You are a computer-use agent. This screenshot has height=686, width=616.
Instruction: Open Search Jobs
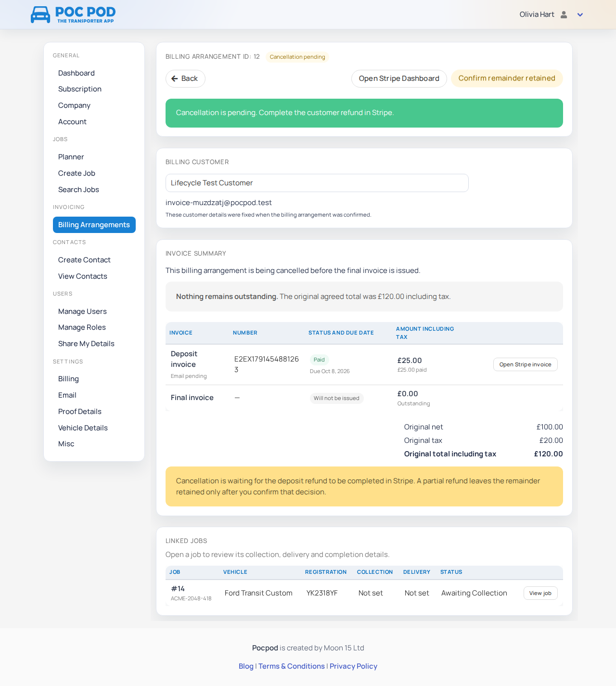[78, 190]
